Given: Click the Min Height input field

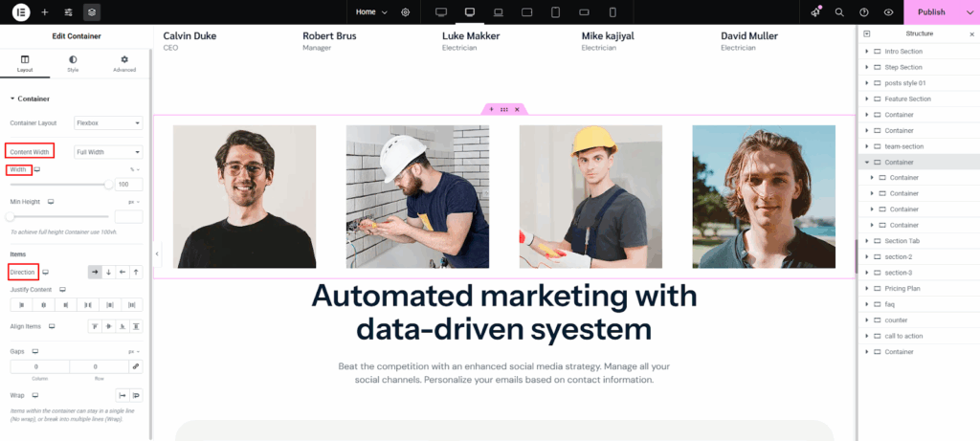Looking at the screenshot, I should [x=128, y=217].
